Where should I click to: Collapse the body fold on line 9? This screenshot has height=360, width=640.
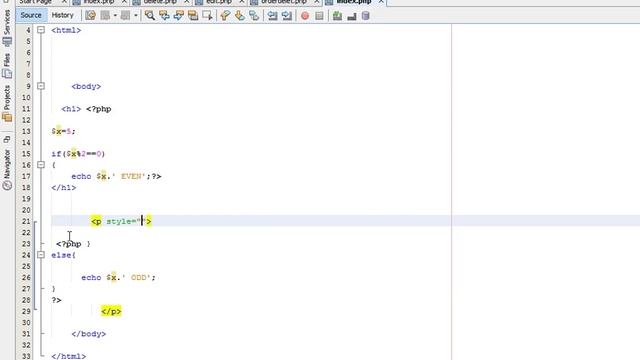pos(41,86)
